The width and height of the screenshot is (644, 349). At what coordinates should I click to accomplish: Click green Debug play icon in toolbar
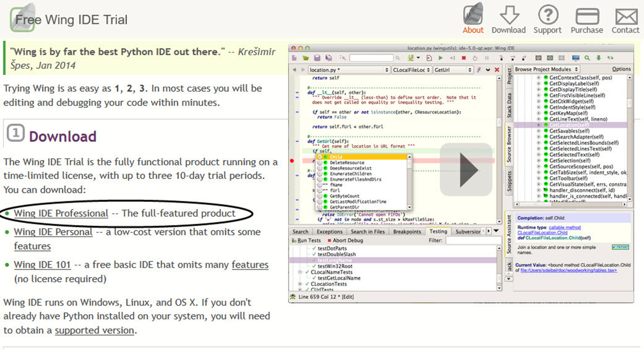pyautogui.click(x=441, y=58)
